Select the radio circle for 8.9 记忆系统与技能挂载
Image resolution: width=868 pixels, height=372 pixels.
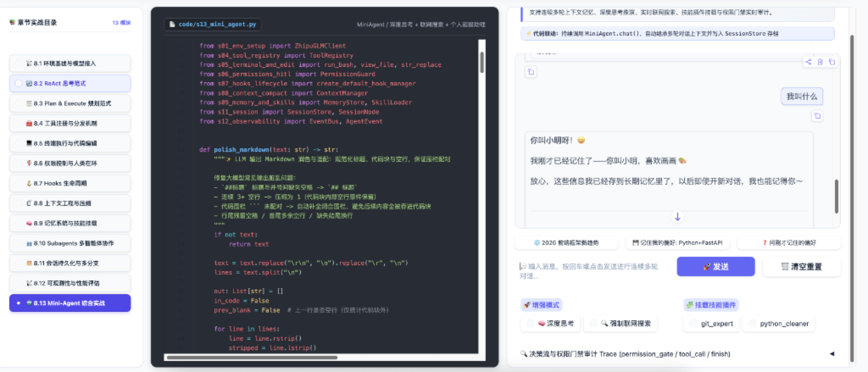coord(18,223)
